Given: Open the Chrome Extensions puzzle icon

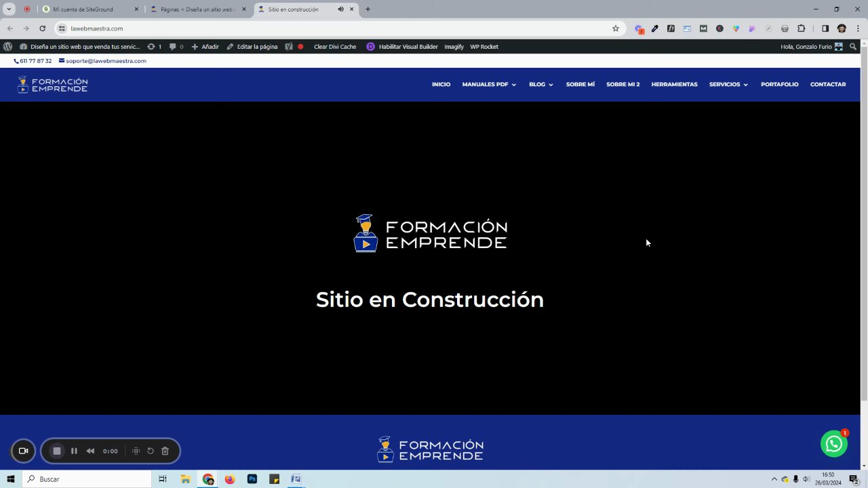Looking at the screenshot, I should tap(801, 28).
